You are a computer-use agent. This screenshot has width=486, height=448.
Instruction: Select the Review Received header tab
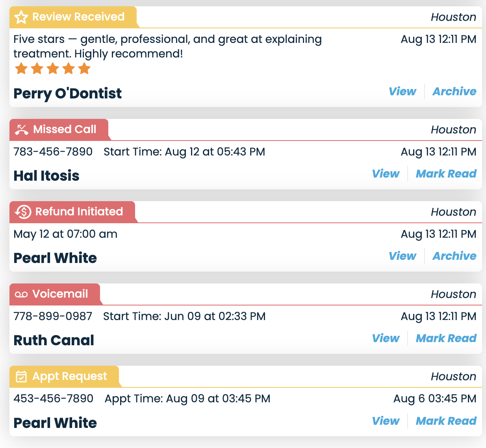74,17
